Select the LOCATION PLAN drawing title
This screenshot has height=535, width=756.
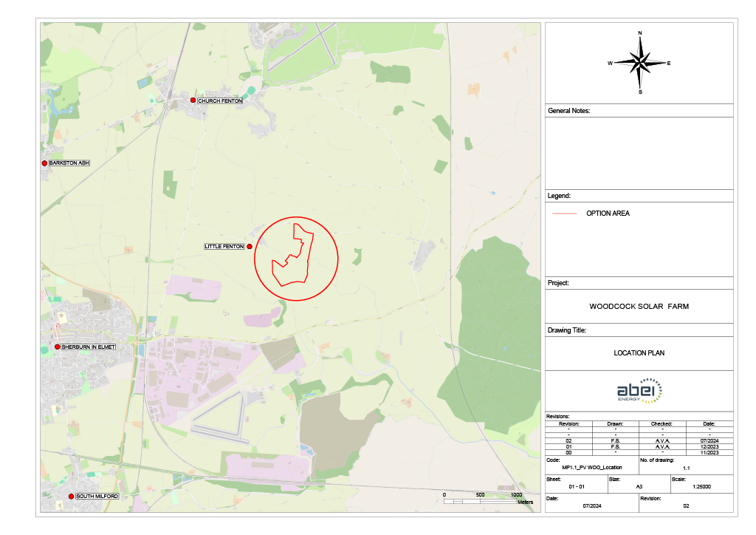[x=639, y=353]
